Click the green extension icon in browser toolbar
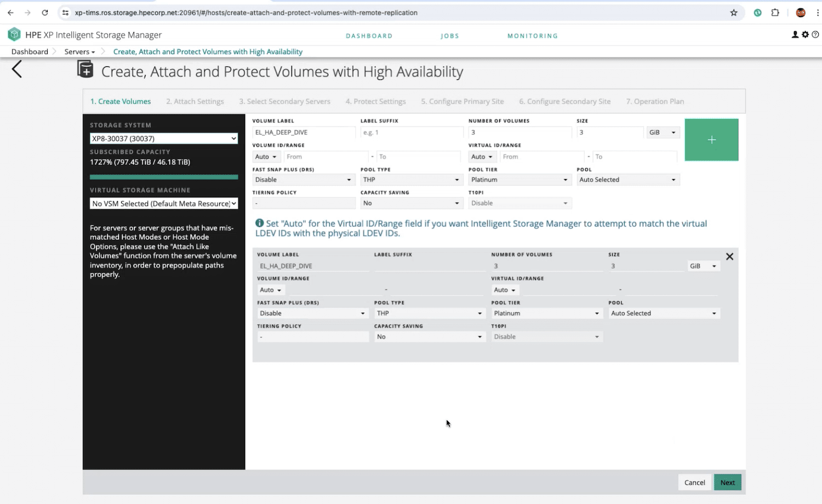The height and width of the screenshot is (504, 822). [757, 13]
